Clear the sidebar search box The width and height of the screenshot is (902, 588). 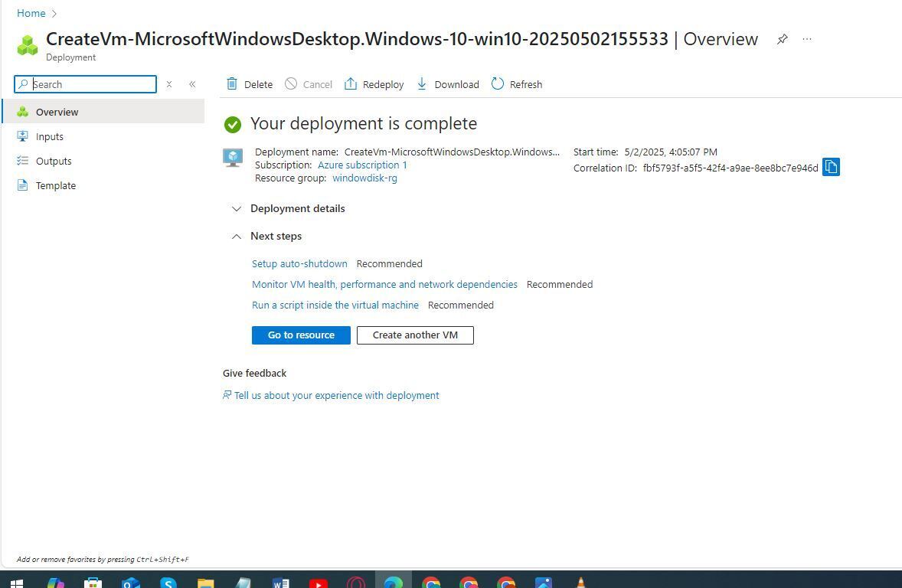(x=169, y=84)
